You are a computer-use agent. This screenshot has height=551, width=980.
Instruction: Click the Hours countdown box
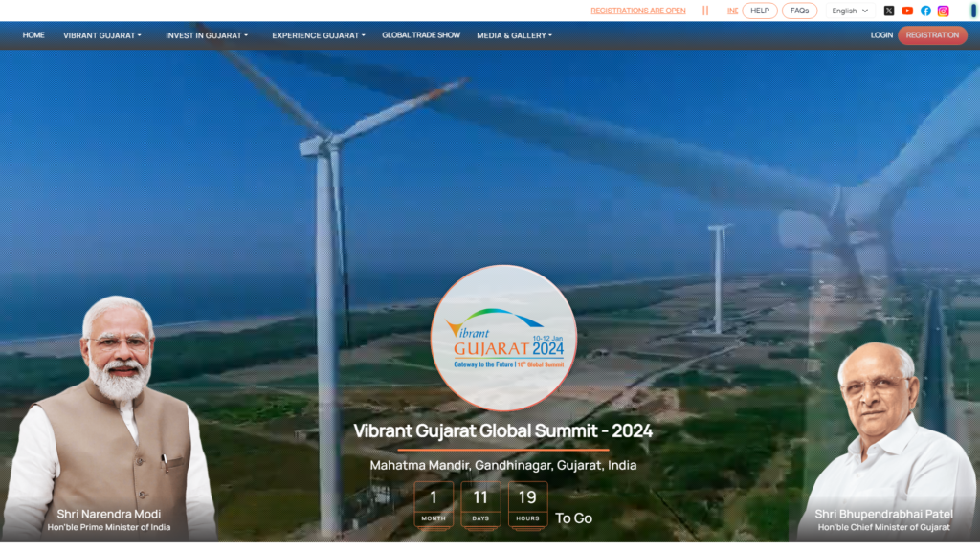point(527,505)
